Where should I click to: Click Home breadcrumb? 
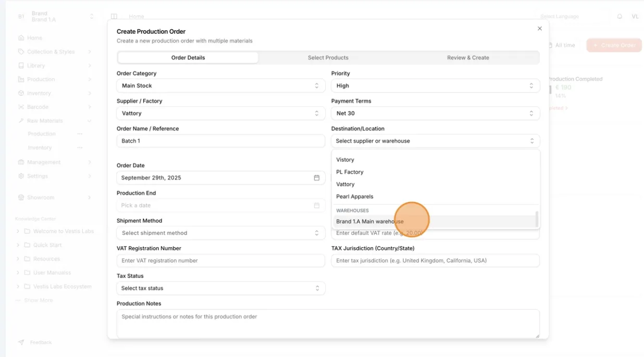coord(137,17)
